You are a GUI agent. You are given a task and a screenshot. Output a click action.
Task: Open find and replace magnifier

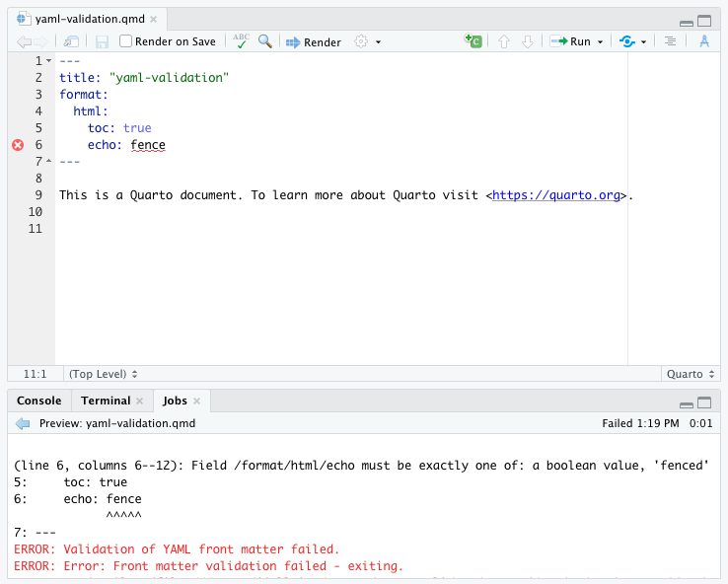(x=265, y=41)
